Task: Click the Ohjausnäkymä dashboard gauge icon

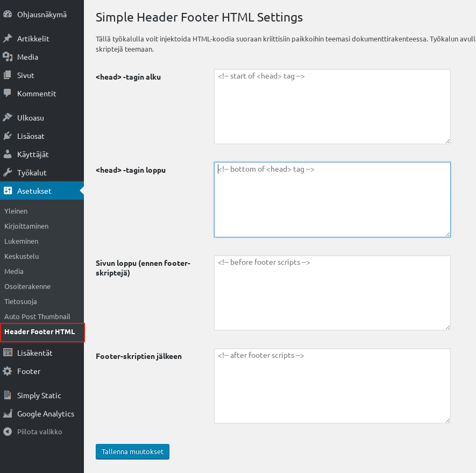Action: (8, 15)
